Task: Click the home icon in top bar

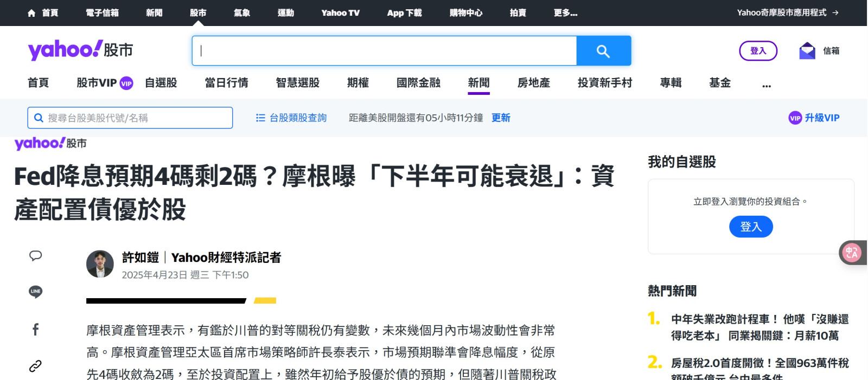Action: (31, 13)
